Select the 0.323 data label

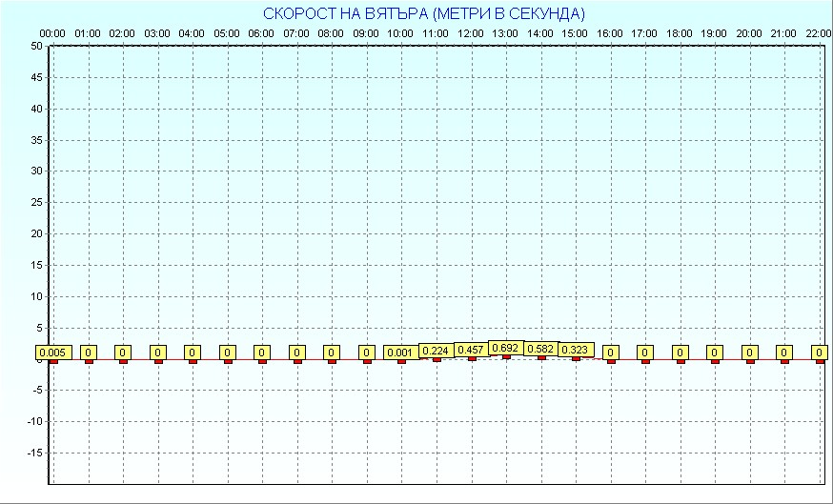576,350
